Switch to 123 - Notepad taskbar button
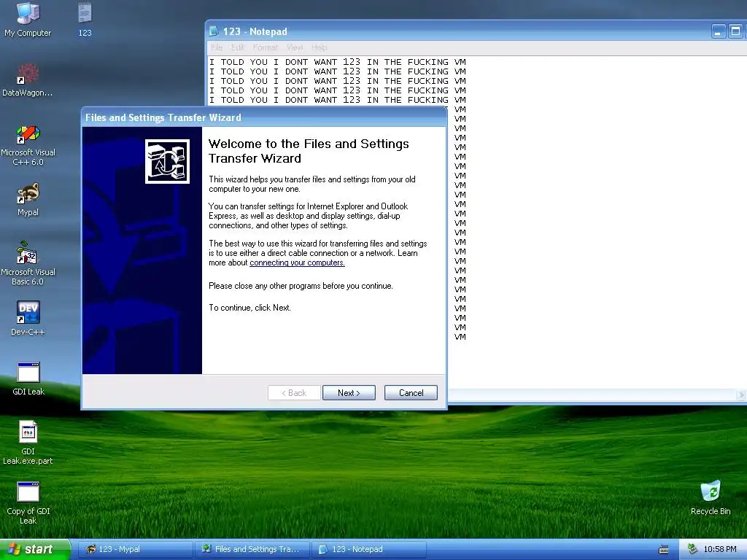Screen dimensions: 747x560 pos(368,549)
